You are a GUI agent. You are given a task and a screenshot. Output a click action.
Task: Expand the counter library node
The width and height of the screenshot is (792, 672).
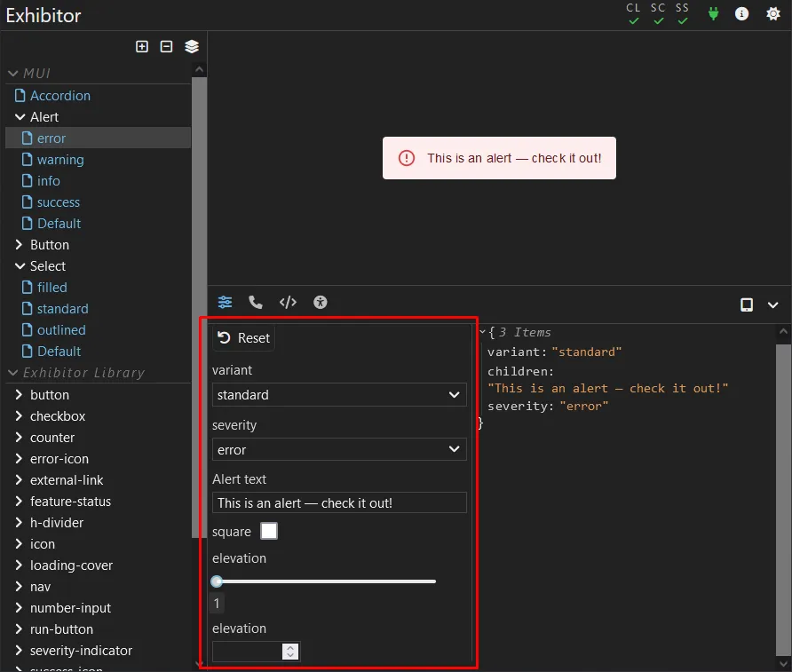click(20, 438)
